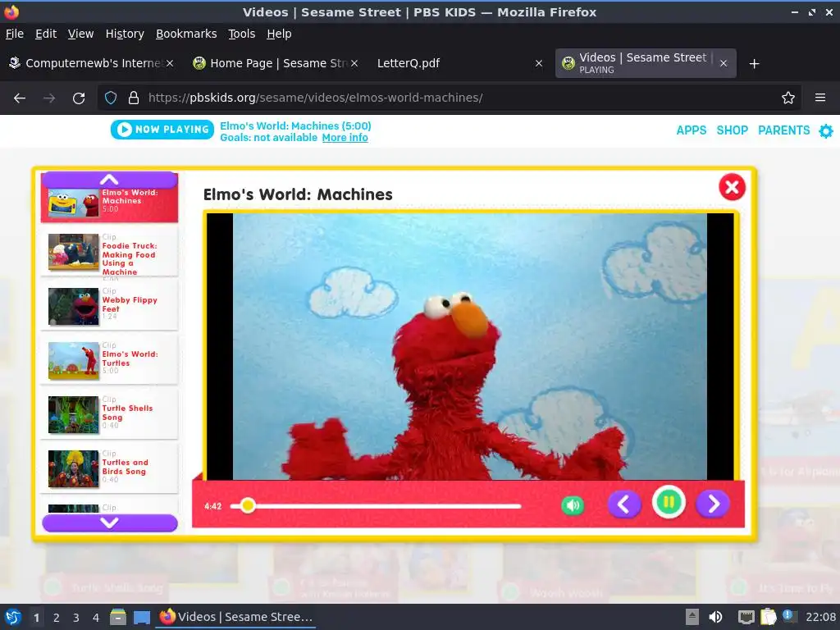Screen dimensions: 840x630
Task: Mute the video using the green speaker icon
Action: pos(572,505)
